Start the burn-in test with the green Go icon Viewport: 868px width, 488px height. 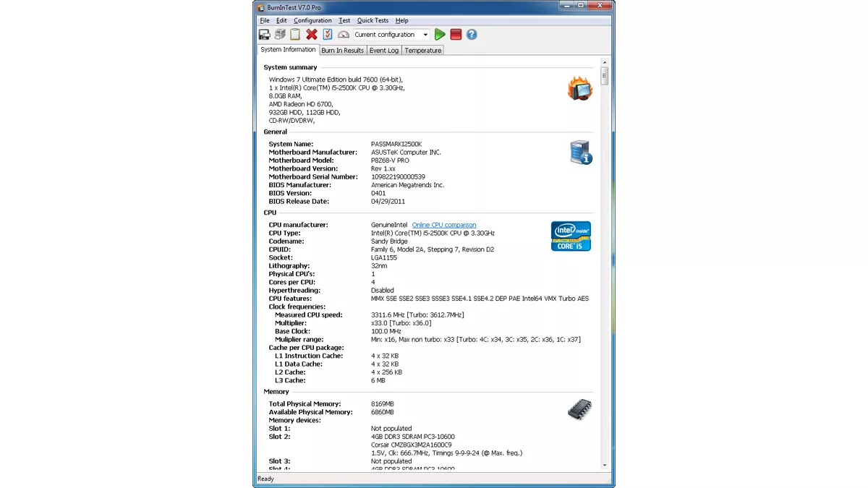tap(440, 34)
